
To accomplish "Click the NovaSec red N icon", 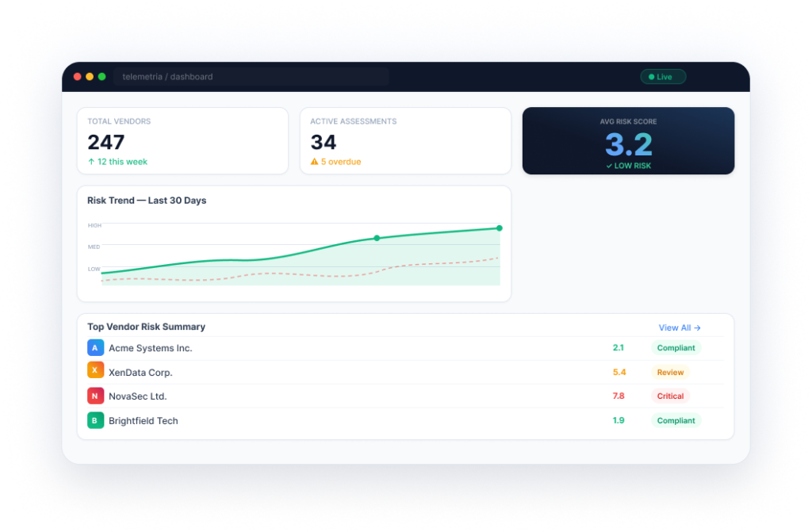I will pos(95,396).
